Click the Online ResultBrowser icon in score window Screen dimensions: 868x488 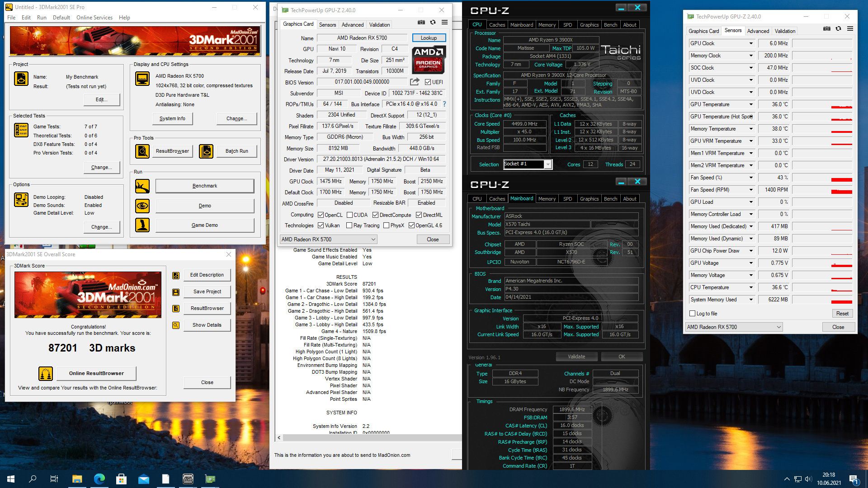point(46,374)
